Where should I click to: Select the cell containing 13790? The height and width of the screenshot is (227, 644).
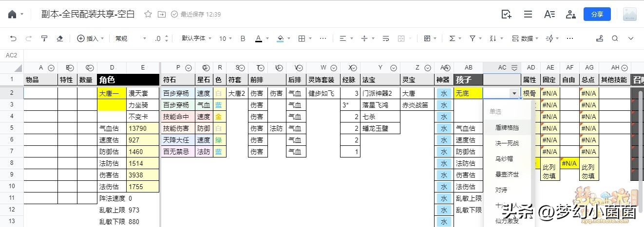pos(143,128)
